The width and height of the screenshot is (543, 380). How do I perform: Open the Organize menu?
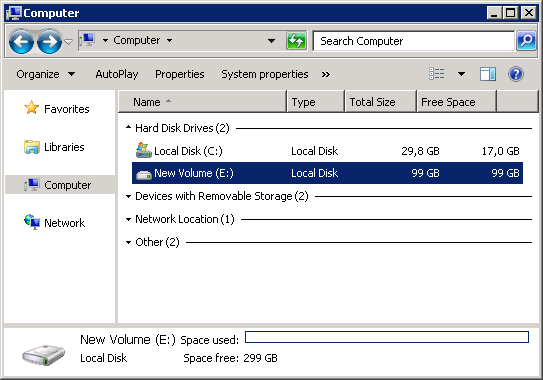point(45,74)
